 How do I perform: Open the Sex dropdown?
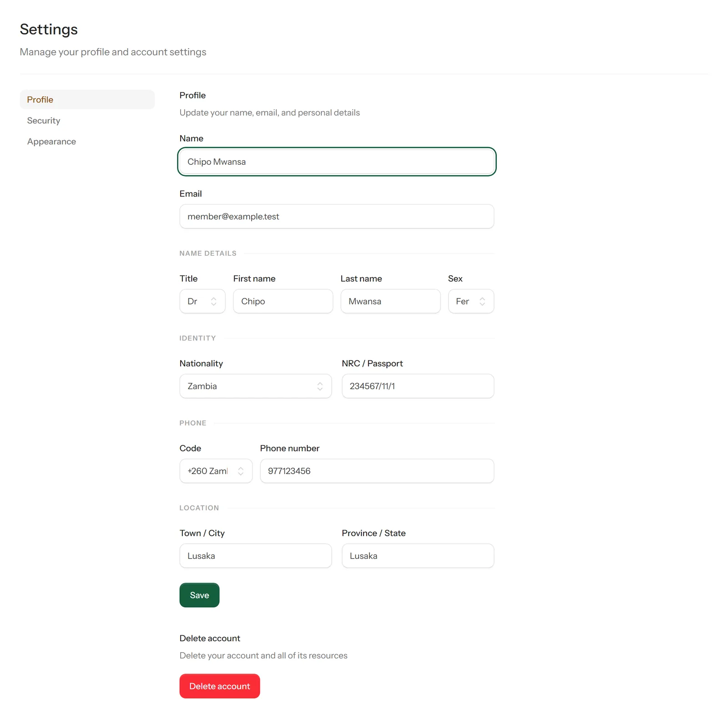pyautogui.click(x=471, y=301)
